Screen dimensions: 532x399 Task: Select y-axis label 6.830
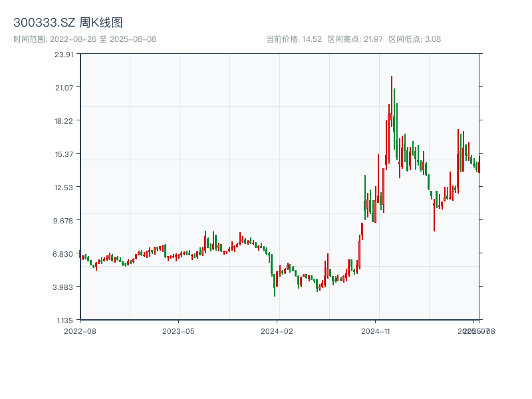63,254
